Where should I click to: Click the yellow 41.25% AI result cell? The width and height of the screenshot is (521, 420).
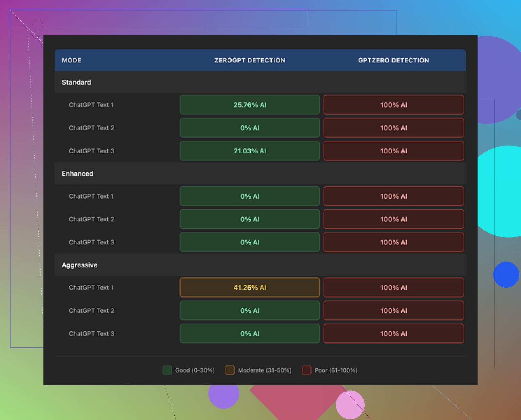(250, 287)
